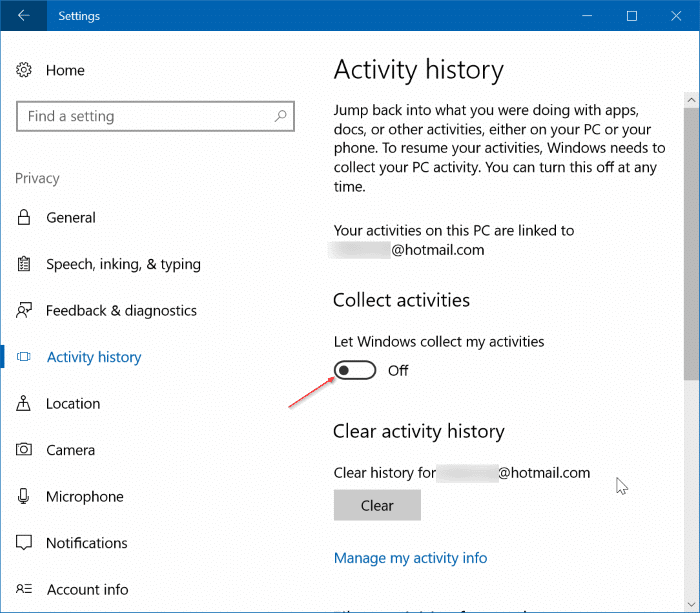Turn on Let Windows collect my activities
Viewport: 700px width, 613px height.
(355, 370)
